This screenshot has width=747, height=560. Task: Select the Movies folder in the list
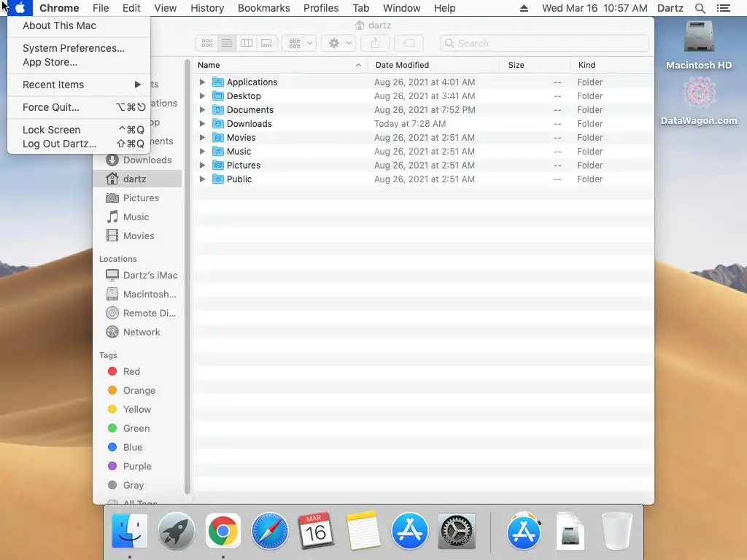(424, 137)
